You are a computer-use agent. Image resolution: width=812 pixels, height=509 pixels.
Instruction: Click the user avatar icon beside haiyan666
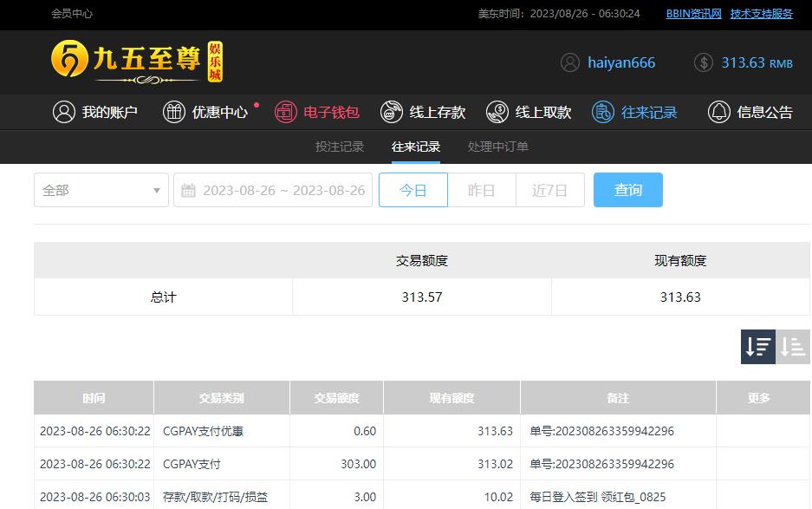pyautogui.click(x=570, y=62)
